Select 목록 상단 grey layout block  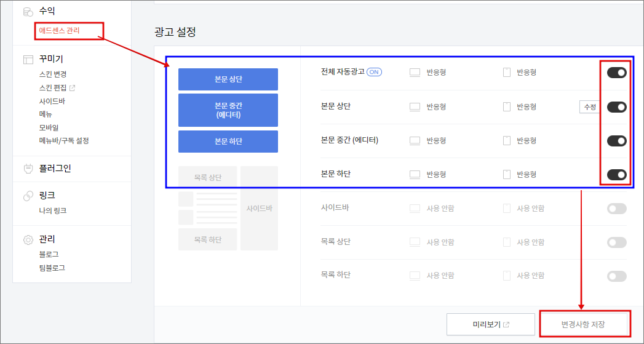click(207, 177)
